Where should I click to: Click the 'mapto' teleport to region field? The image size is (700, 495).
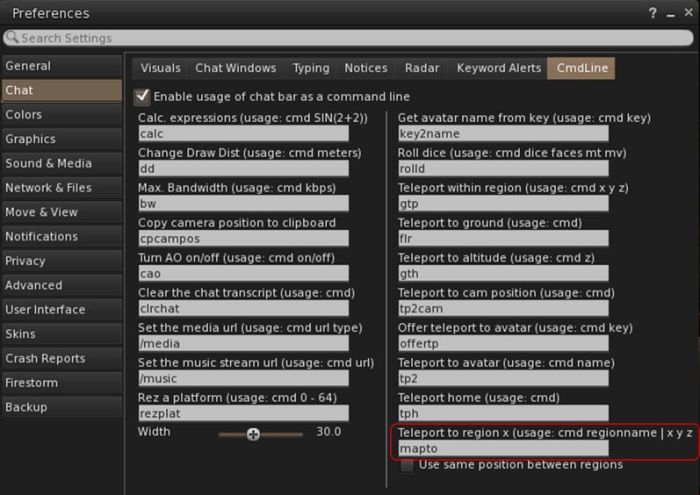coord(502,449)
